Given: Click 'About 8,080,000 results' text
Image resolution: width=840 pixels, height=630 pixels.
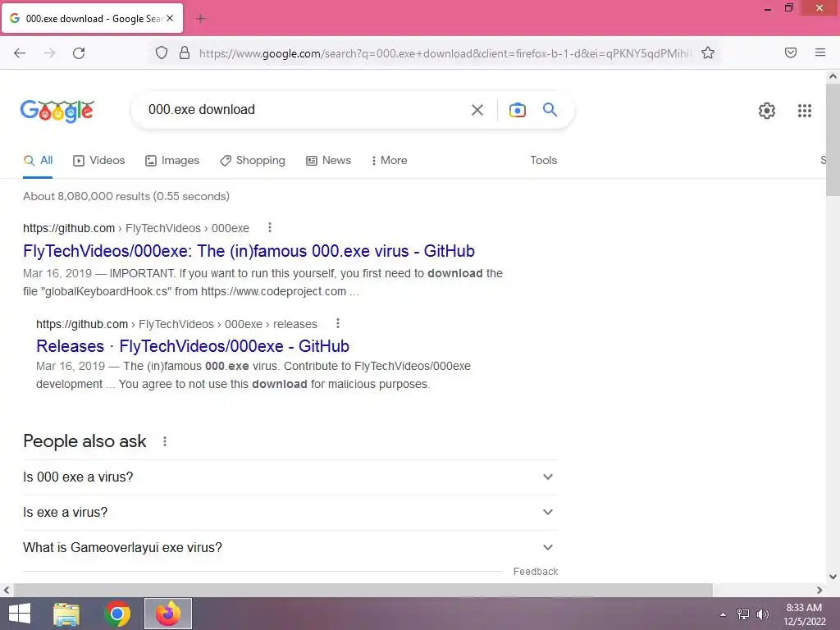Looking at the screenshot, I should [126, 197].
